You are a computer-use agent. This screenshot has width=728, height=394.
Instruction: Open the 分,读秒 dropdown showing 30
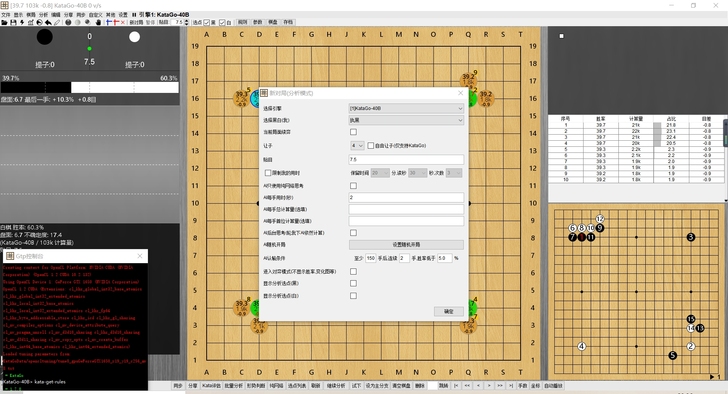pyautogui.click(x=417, y=173)
